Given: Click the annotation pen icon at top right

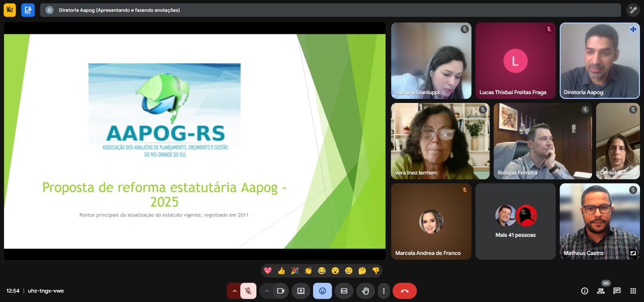Looking at the screenshot, I should point(633,10).
